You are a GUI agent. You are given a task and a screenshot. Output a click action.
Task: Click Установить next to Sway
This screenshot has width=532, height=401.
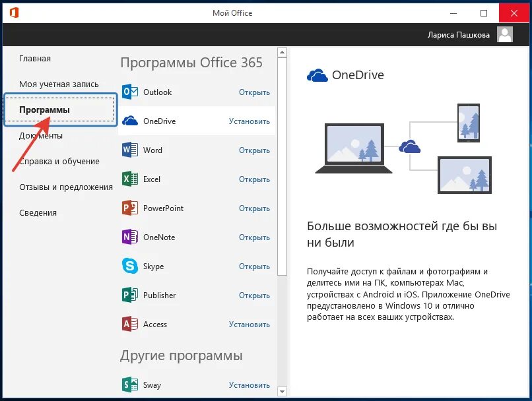(249, 385)
